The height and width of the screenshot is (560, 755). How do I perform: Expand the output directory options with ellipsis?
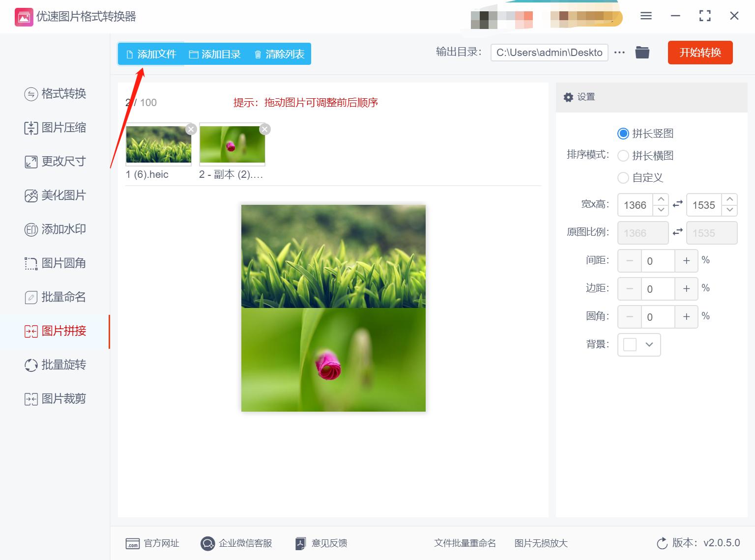pyautogui.click(x=619, y=52)
